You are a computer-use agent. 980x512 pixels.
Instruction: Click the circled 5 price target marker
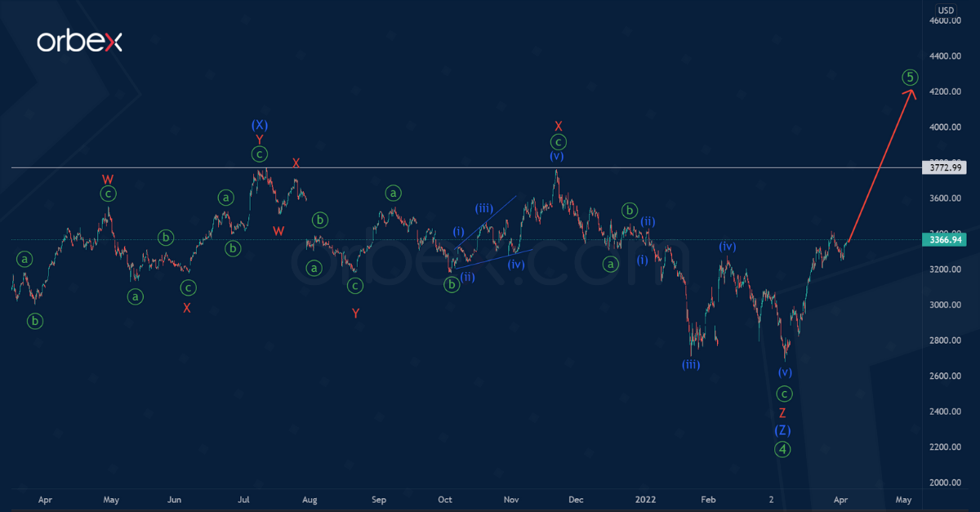tap(909, 76)
